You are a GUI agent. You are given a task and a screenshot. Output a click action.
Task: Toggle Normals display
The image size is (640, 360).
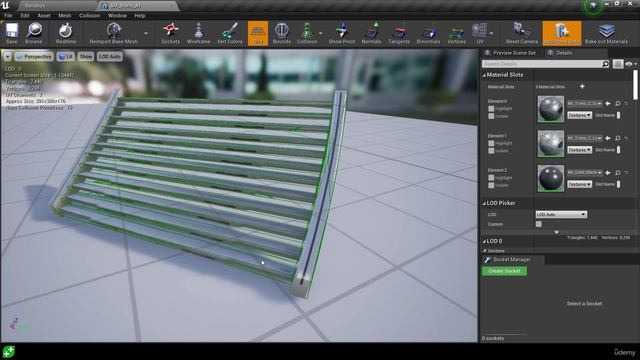371,33
